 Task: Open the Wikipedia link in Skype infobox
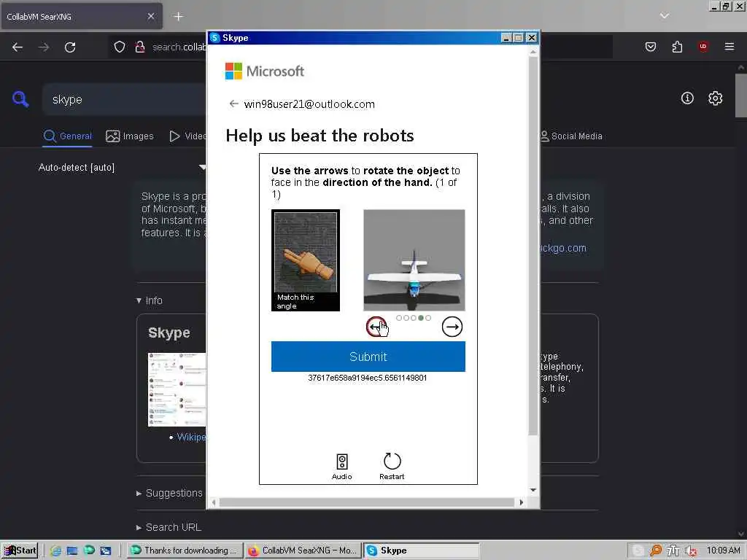click(x=191, y=437)
